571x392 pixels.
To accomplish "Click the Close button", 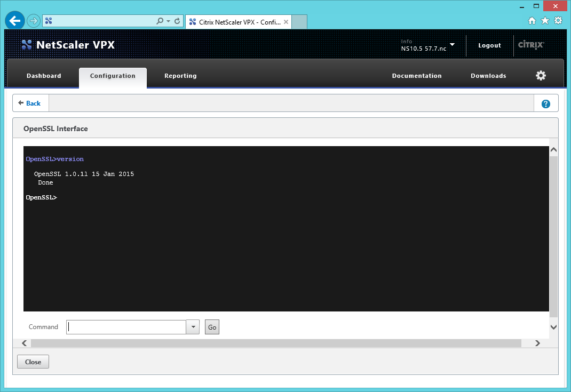I will (33, 362).
